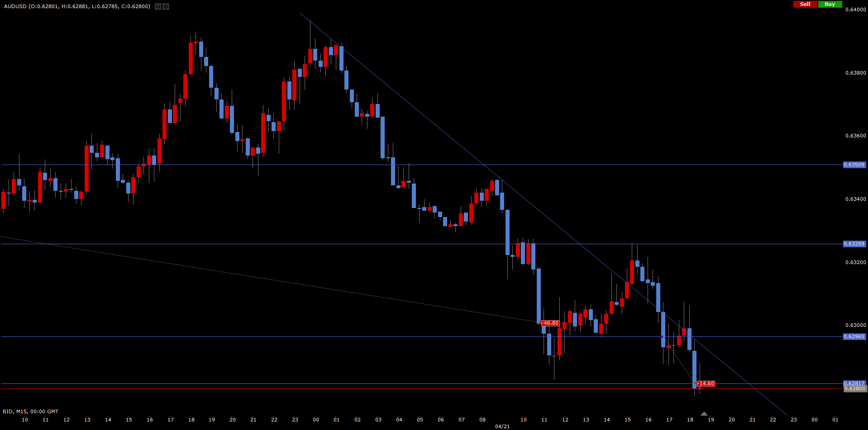Click the 0.63400 label on price axis
Screen dimensions: 868x430
pos(855,199)
